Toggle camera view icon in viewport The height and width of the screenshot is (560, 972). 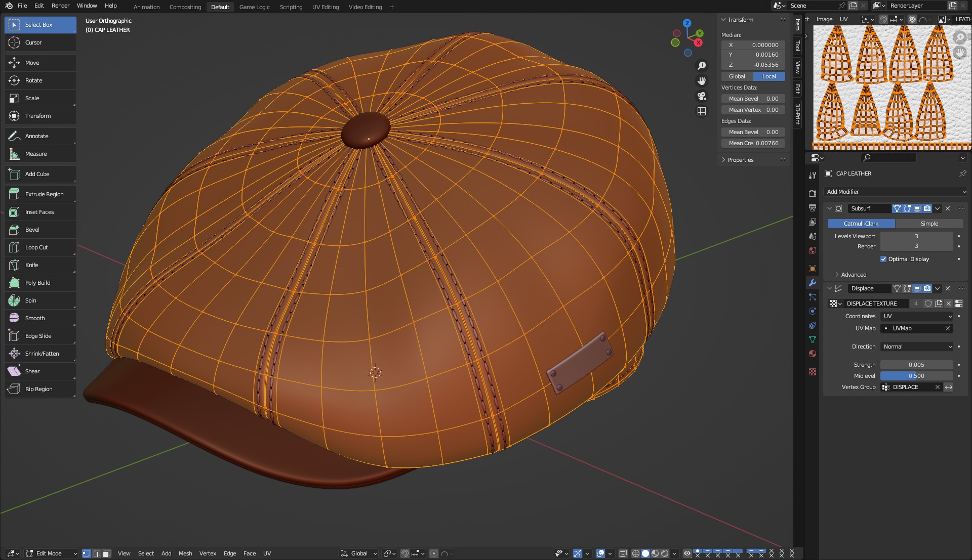[x=702, y=96]
